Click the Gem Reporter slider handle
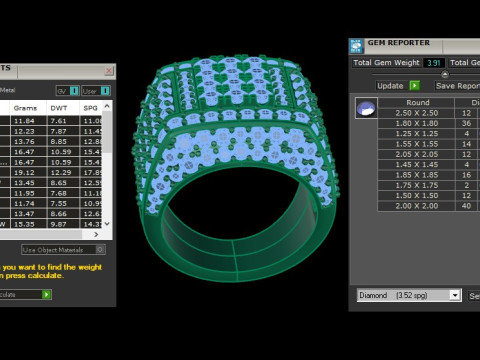The height and width of the screenshot is (360, 480). point(445,74)
